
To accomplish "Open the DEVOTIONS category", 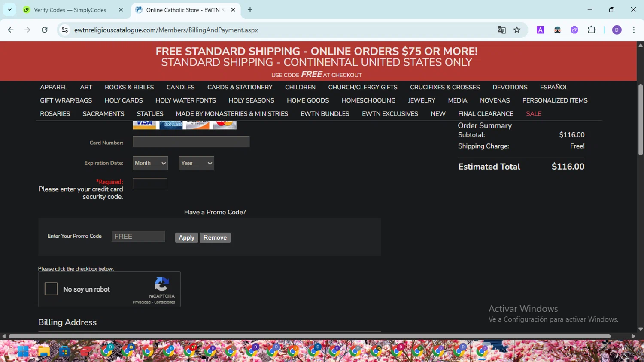I will click(510, 87).
